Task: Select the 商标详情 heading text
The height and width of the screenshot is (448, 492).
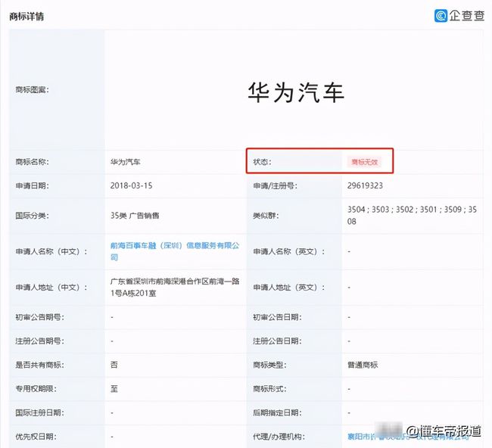Action: click(26, 17)
